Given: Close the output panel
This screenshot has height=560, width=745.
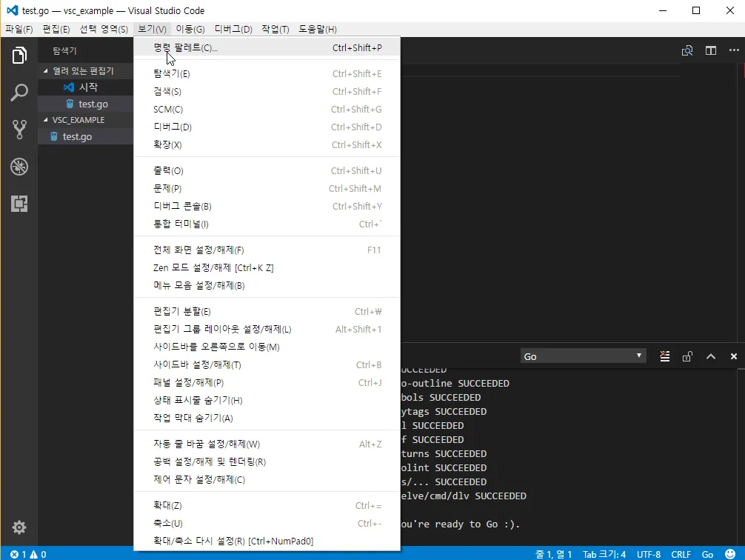Looking at the screenshot, I should (x=734, y=356).
